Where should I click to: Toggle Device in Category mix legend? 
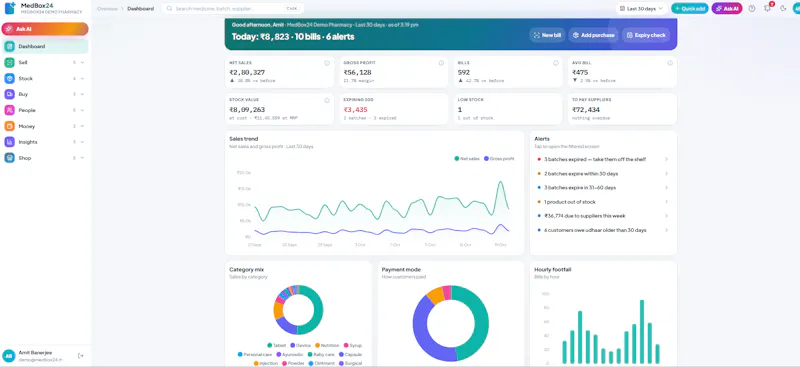pyautogui.click(x=300, y=346)
